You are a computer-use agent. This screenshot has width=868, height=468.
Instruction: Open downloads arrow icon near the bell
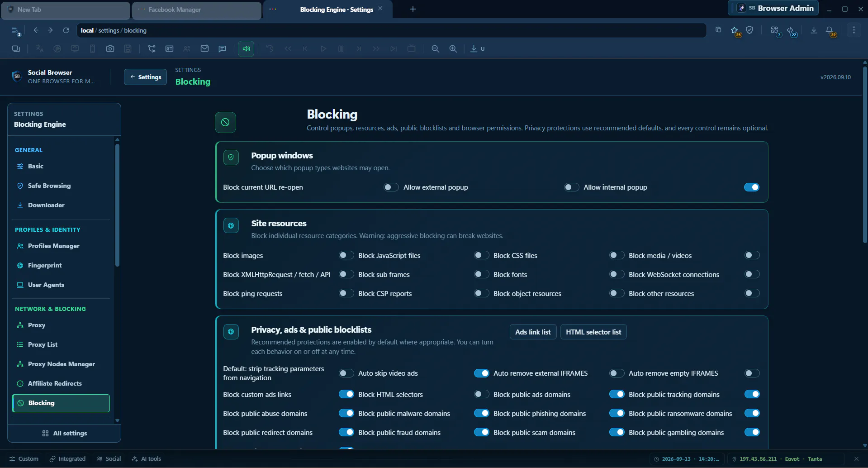tap(814, 30)
